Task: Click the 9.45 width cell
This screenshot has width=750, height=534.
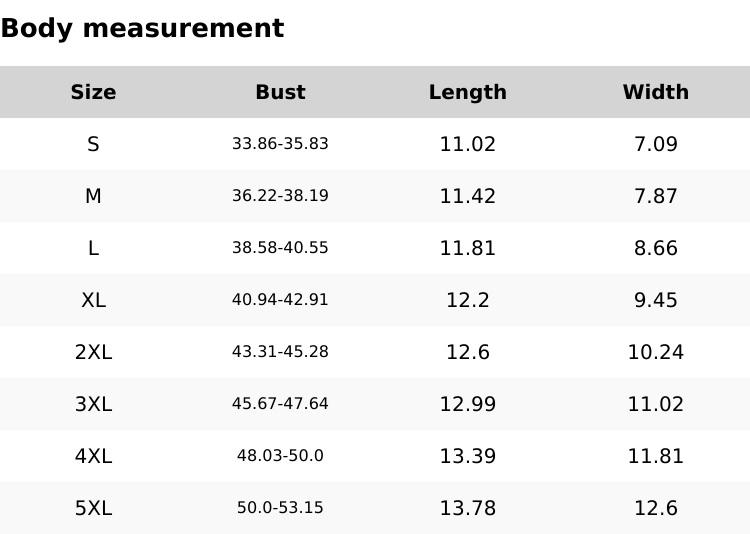Action: (655, 300)
